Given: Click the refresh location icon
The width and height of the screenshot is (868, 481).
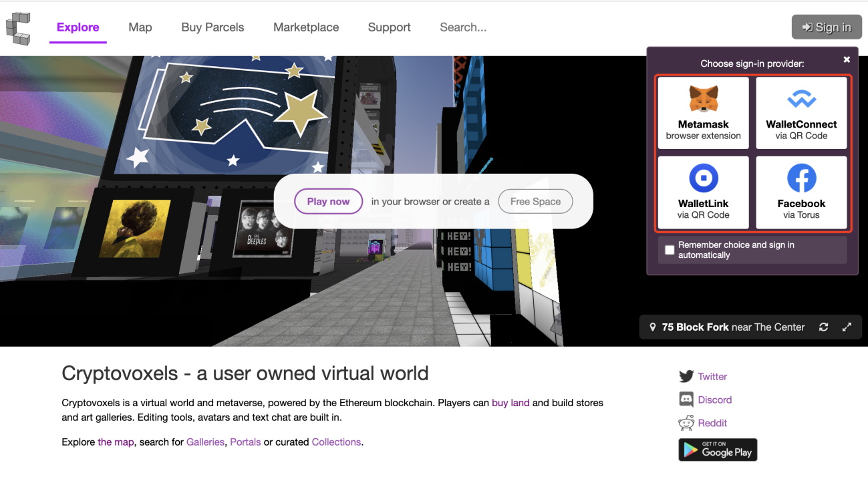Looking at the screenshot, I should (x=823, y=327).
